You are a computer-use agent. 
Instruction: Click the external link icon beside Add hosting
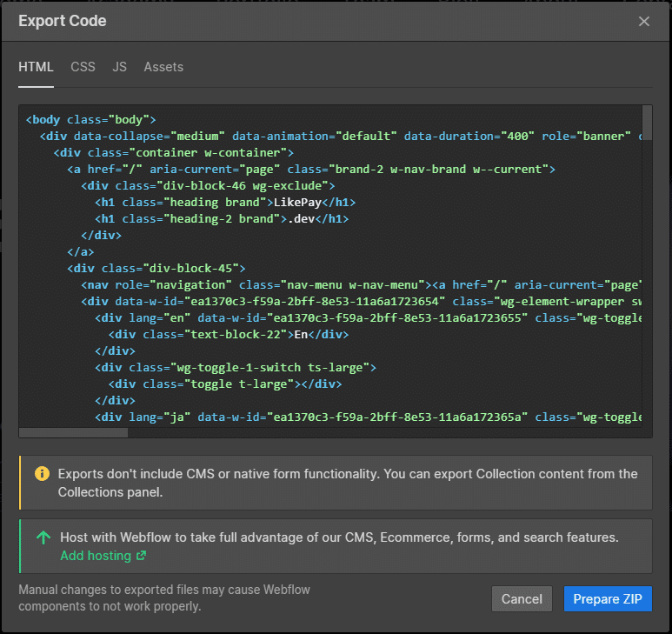click(141, 556)
